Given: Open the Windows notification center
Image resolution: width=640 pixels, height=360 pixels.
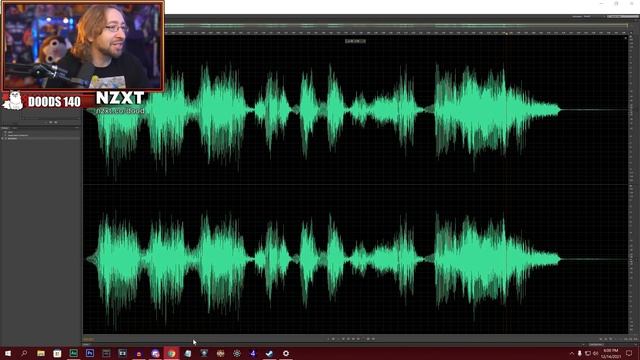Looking at the screenshot, I should pos(629,353).
